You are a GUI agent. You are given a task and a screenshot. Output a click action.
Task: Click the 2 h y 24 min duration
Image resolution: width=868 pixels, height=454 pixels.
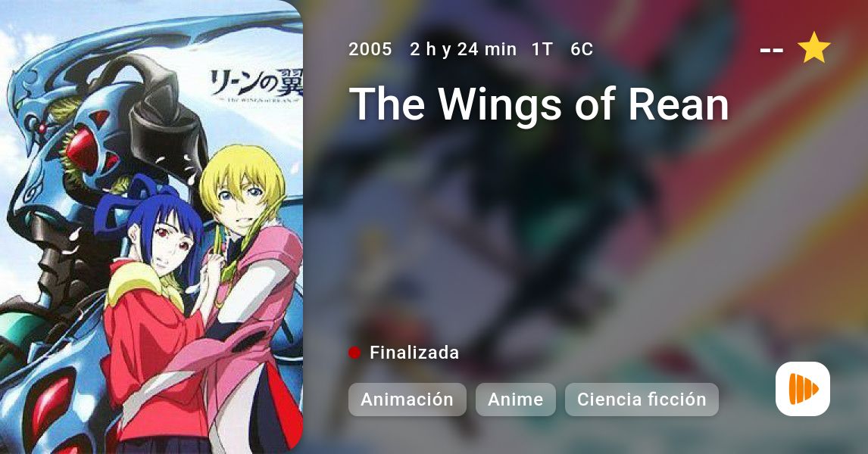[x=463, y=49]
